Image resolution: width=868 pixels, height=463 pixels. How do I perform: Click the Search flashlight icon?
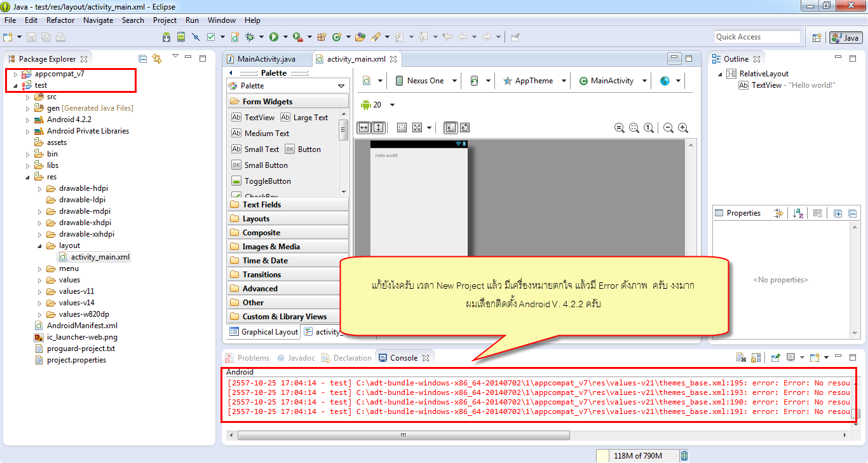[376, 37]
